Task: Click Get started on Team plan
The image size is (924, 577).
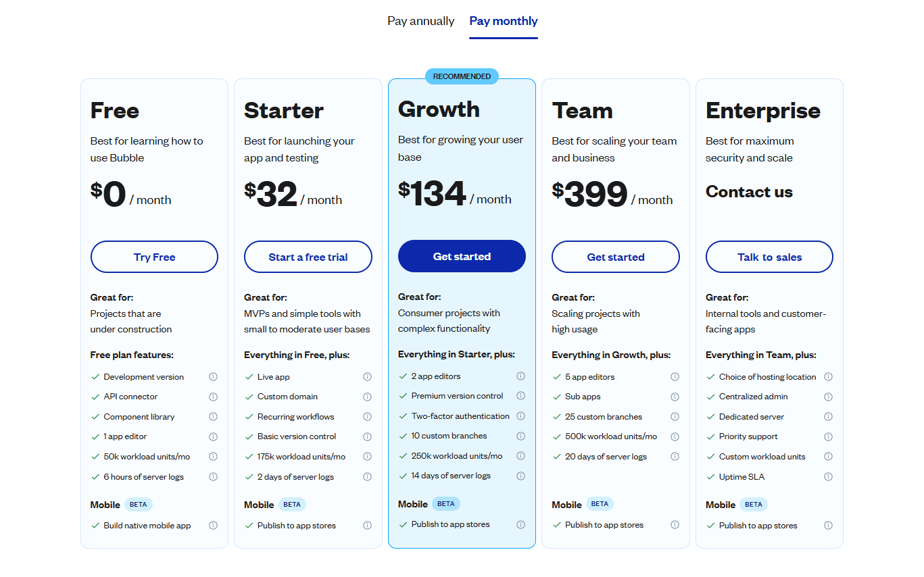Action: [615, 257]
